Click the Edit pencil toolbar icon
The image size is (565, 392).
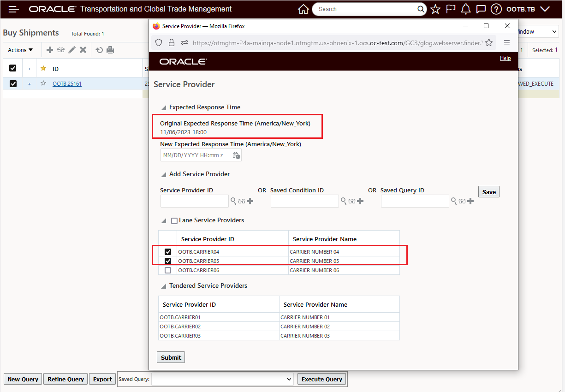pyautogui.click(x=72, y=50)
